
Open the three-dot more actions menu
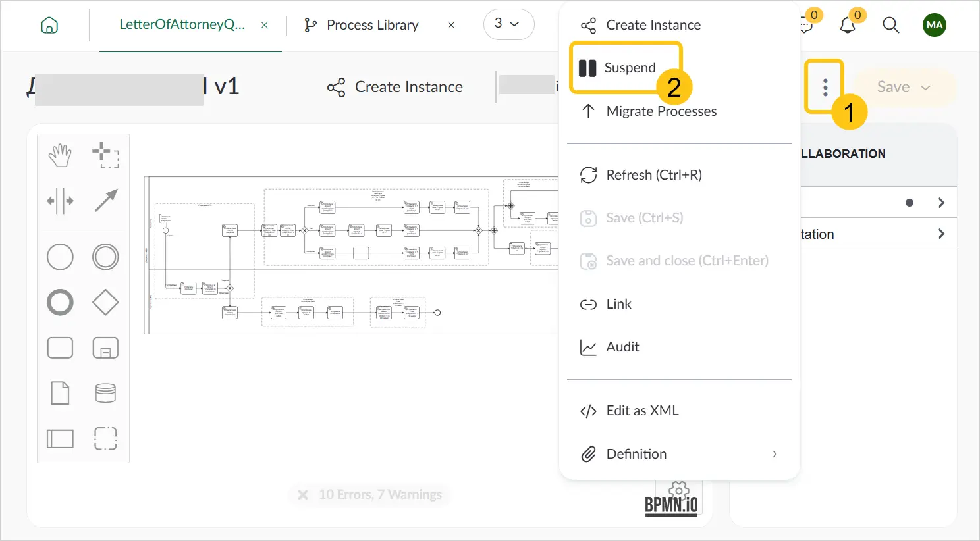[825, 87]
